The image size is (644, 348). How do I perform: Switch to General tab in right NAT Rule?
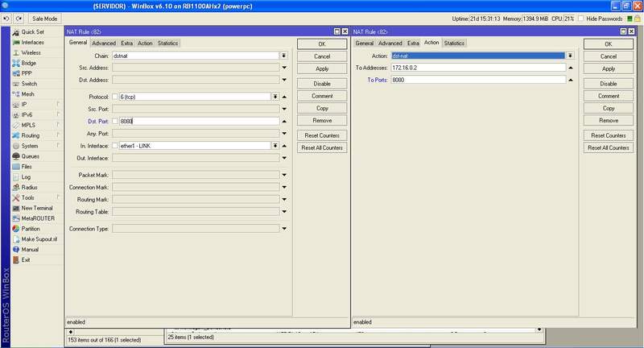(365, 43)
